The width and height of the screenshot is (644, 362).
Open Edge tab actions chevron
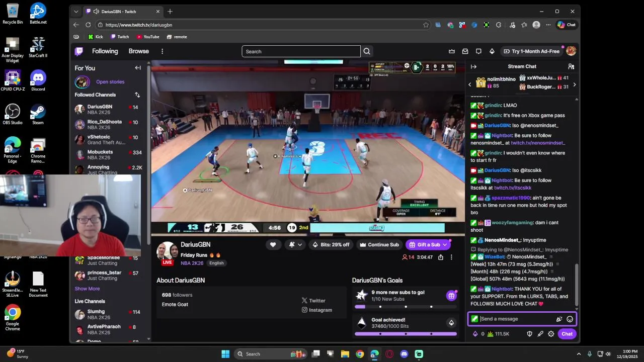click(x=76, y=11)
